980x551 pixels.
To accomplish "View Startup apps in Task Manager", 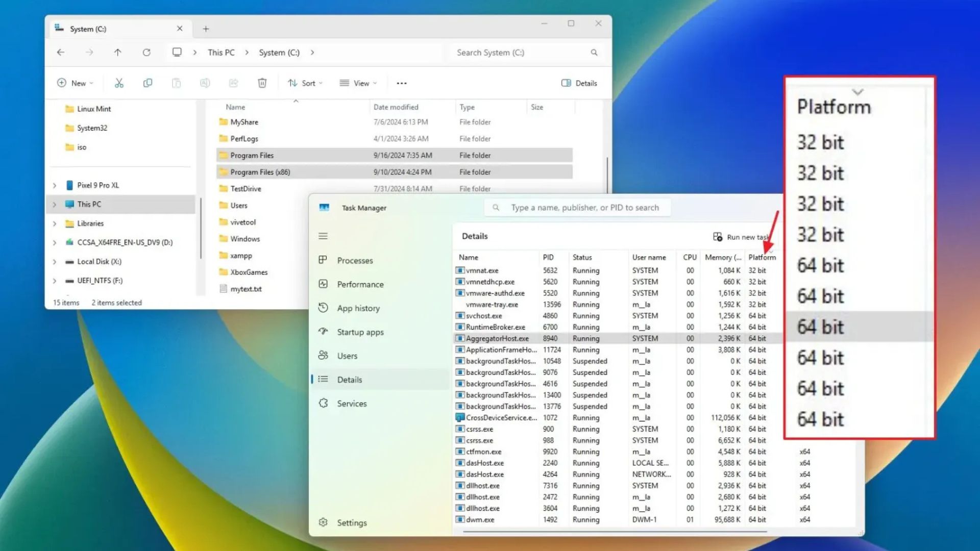I will point(359,332).
